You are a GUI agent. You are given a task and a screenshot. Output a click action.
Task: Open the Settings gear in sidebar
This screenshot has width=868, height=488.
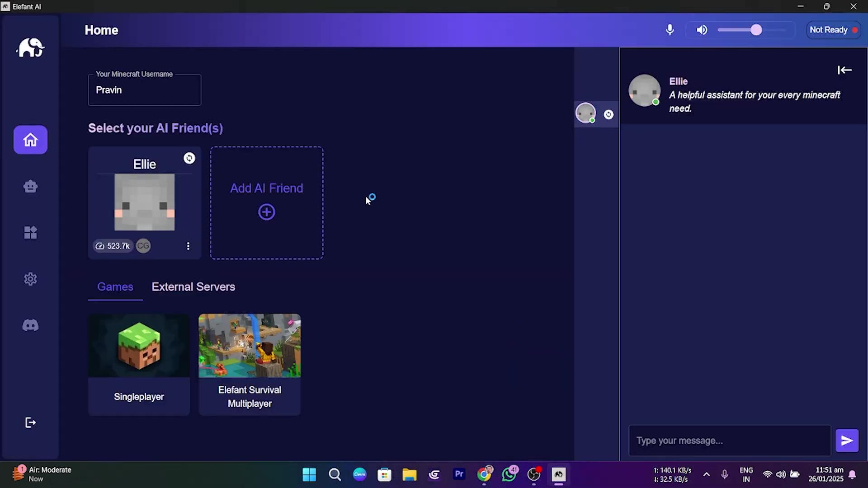click(x=30, y=279)
